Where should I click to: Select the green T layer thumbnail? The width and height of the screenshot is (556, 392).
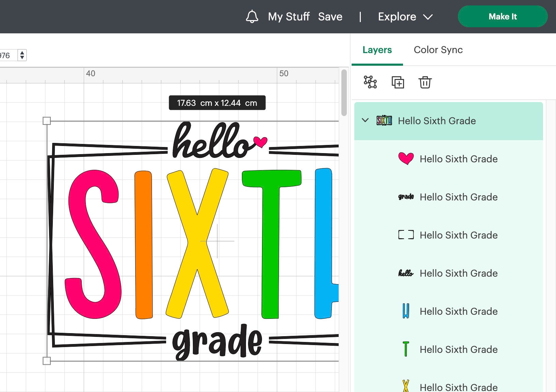click(x=406, y=349)
